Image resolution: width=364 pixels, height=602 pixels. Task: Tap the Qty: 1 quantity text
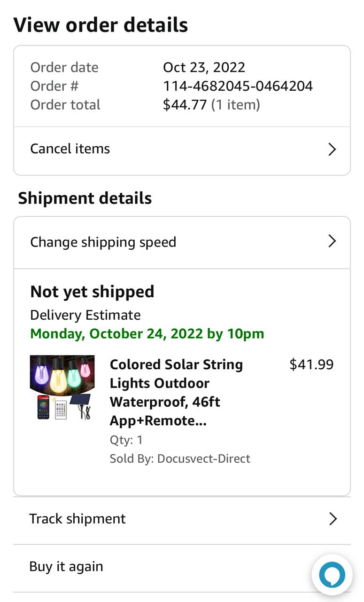pyautogui.click(x=126, y=440)
